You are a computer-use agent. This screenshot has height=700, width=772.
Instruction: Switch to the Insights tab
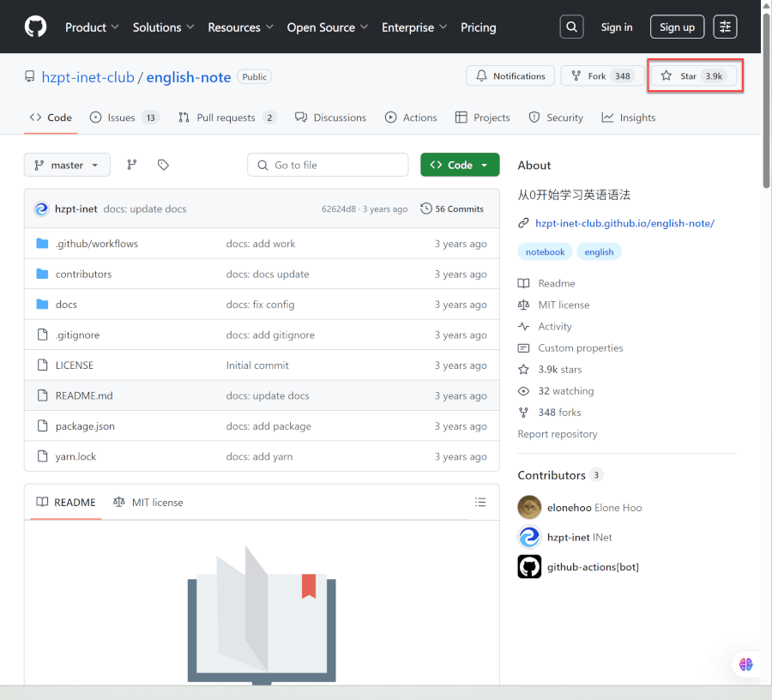(628, 118)
